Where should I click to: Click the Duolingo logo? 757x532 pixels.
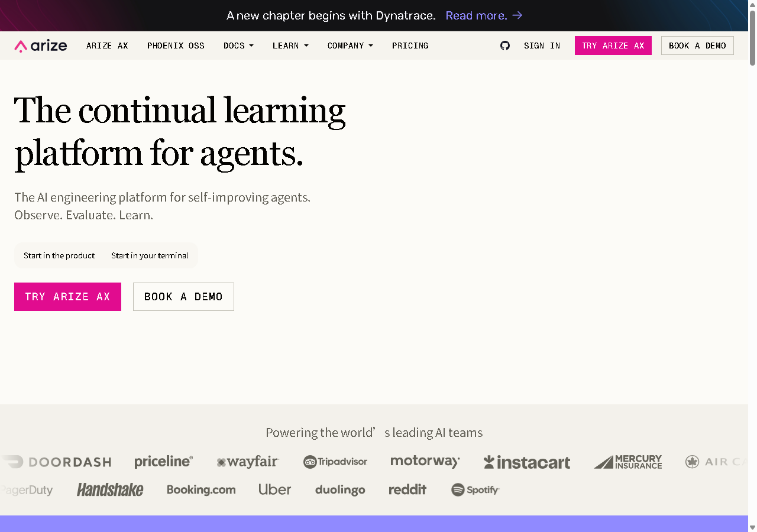(x=340, y=490)
